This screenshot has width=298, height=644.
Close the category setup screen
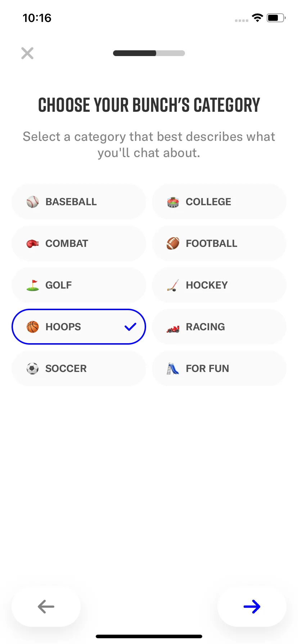click(x=27, y=53)
